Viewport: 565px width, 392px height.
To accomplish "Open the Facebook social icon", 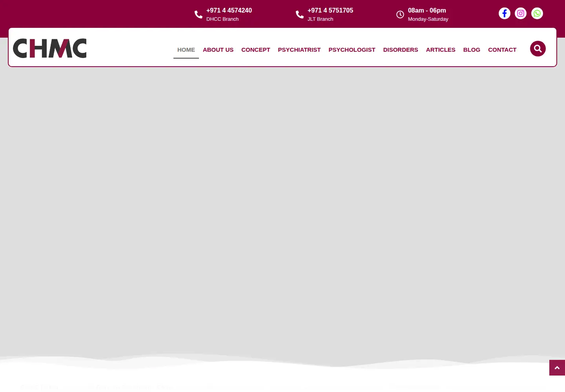I will tap(505, 13).
